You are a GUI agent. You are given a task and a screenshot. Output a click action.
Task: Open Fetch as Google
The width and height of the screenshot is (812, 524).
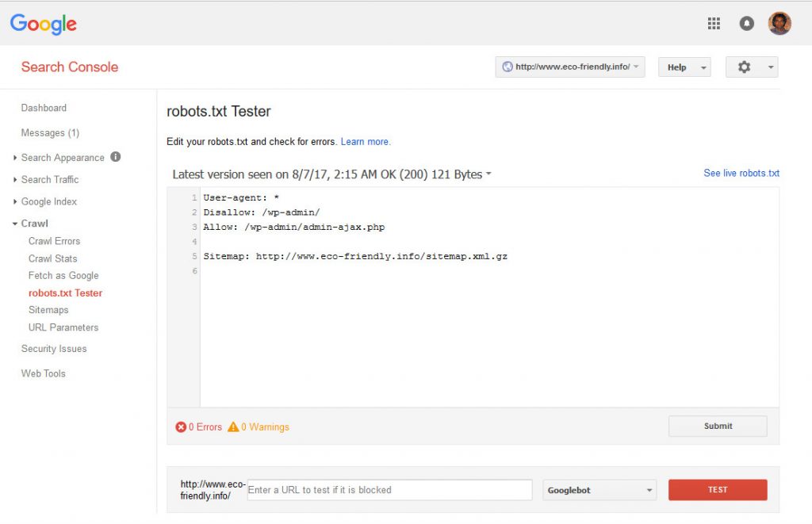point(63,275)
